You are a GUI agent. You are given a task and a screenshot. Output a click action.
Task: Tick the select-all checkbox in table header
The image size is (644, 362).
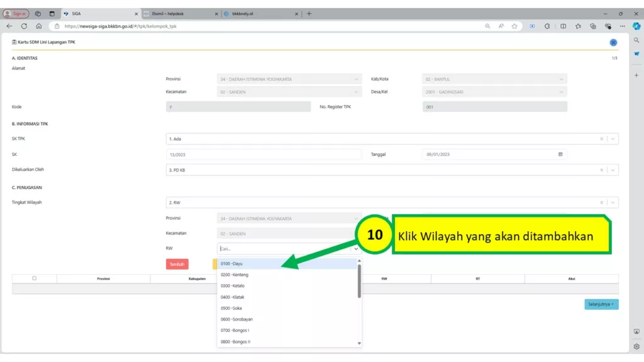coord(34,278)
